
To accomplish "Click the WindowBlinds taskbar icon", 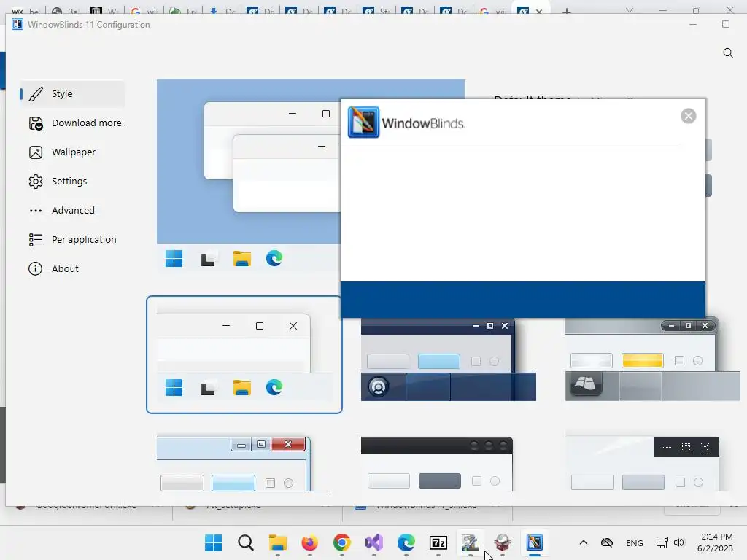I will [x=535, y=542].
